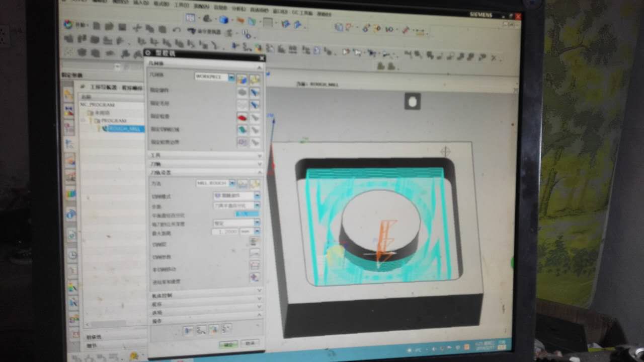This screenshot has height=362, width=644.
Task: Click the Generate tool path icon under 操作
Action: pyautogui.click(x=188, y=330)
